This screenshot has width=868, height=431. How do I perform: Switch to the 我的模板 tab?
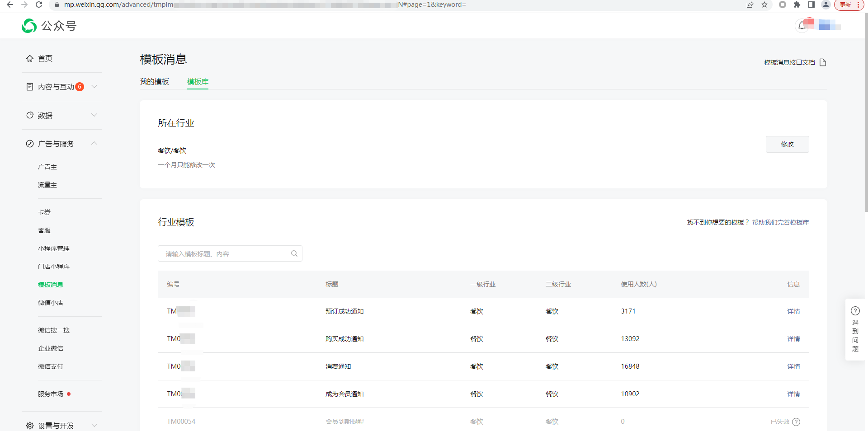tap(154, 82)
